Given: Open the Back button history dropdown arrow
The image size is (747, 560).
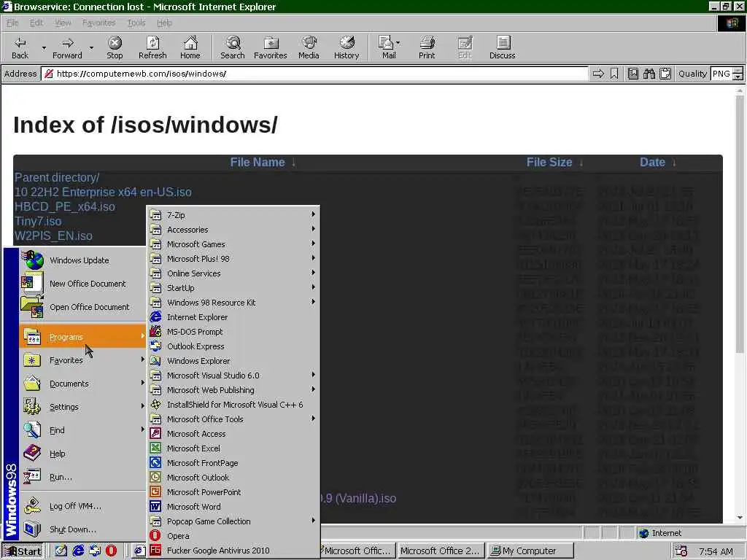Looking at the screenshot, I should pyautogui.click(x=44, y=47).
